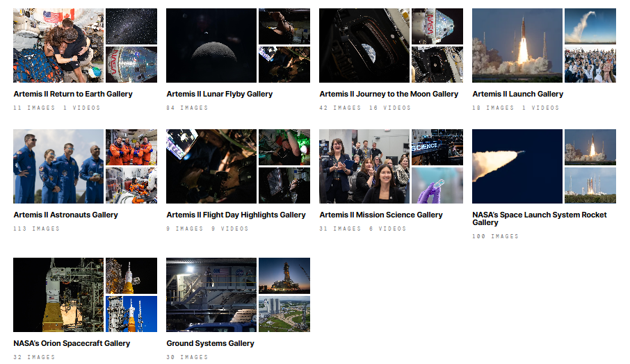Open Artemis II Launch Gallery title link
The width and height of the screenshot is (630, 364).
(x=517, y=94)
